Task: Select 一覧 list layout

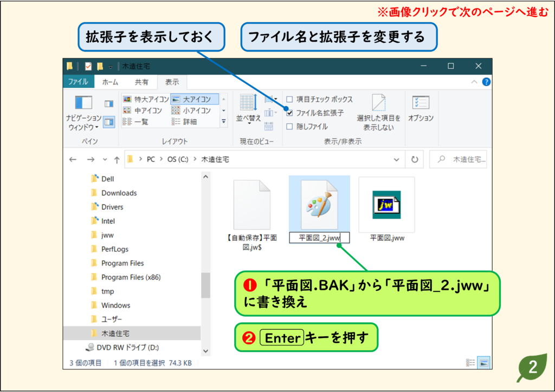Action: 135,122
